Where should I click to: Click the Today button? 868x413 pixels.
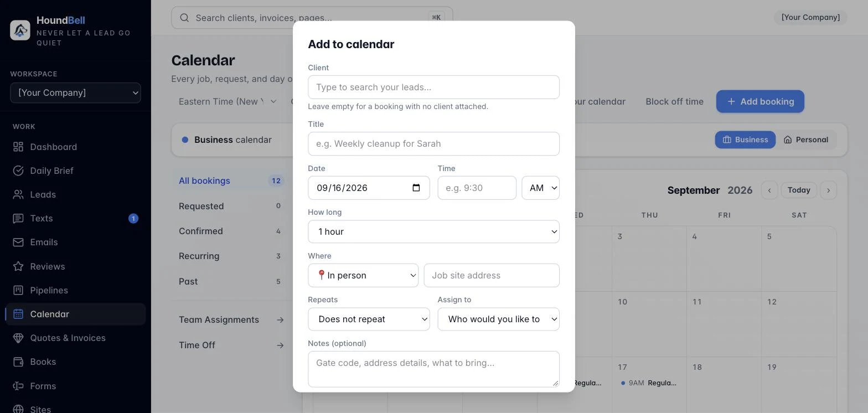[x=799, y=190]
